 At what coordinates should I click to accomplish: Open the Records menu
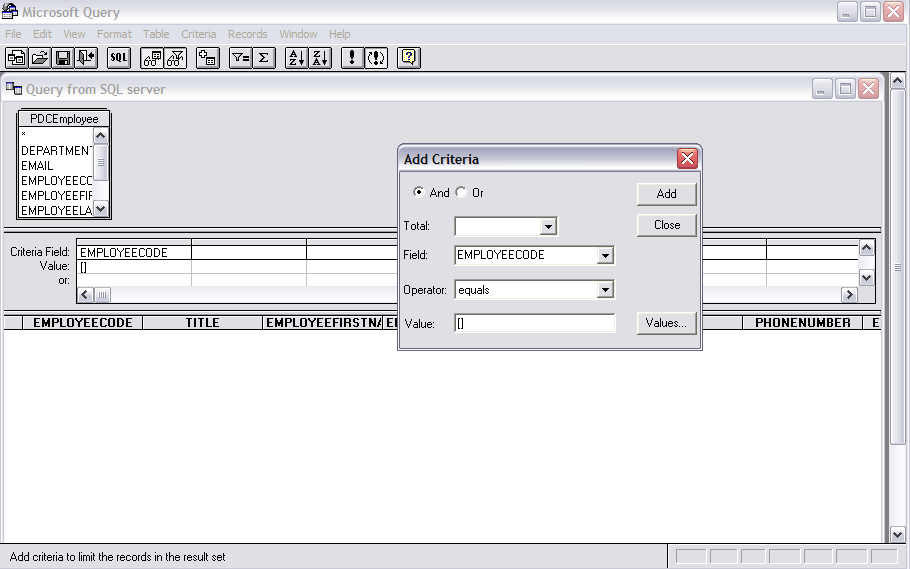247,34
